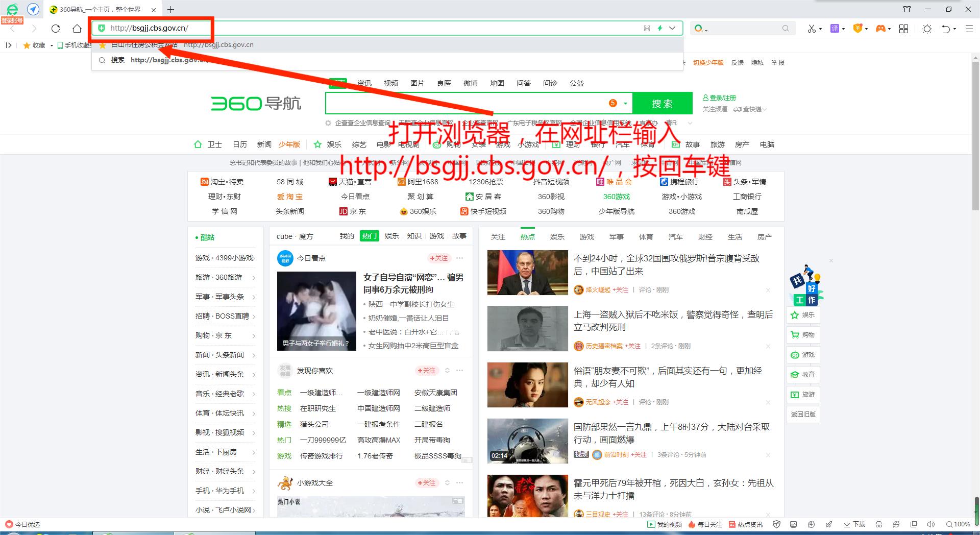Click the rocket accelerator icon in status bar
Image resolution: width=980 pixels, height=535 pixels.
[829, 524]
